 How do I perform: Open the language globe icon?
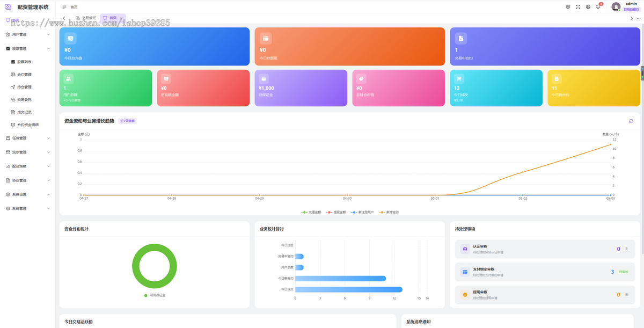588,7
